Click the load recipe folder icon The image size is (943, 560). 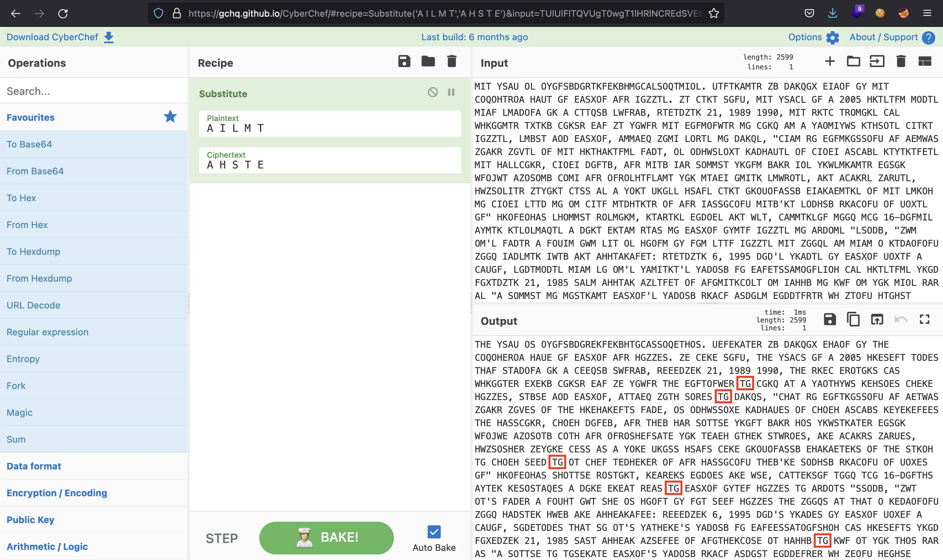428,62
